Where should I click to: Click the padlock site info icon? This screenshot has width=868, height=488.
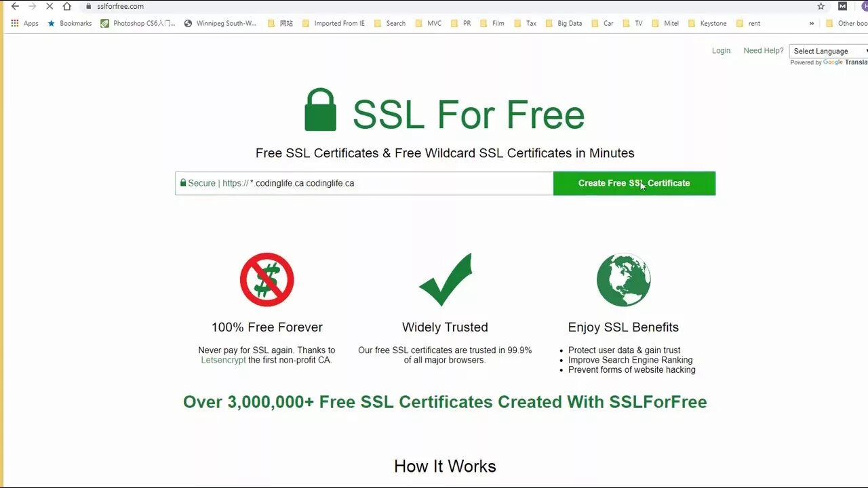point(88,6)
